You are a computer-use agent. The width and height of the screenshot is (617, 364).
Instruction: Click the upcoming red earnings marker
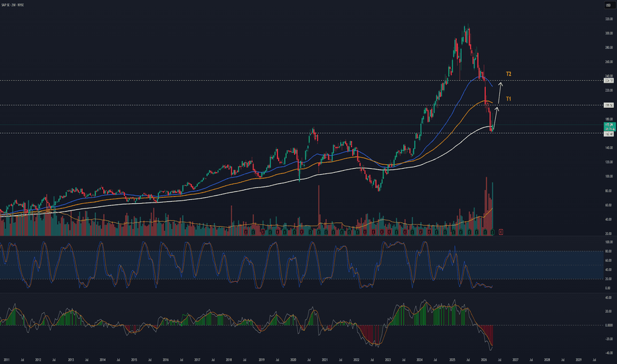501,232
